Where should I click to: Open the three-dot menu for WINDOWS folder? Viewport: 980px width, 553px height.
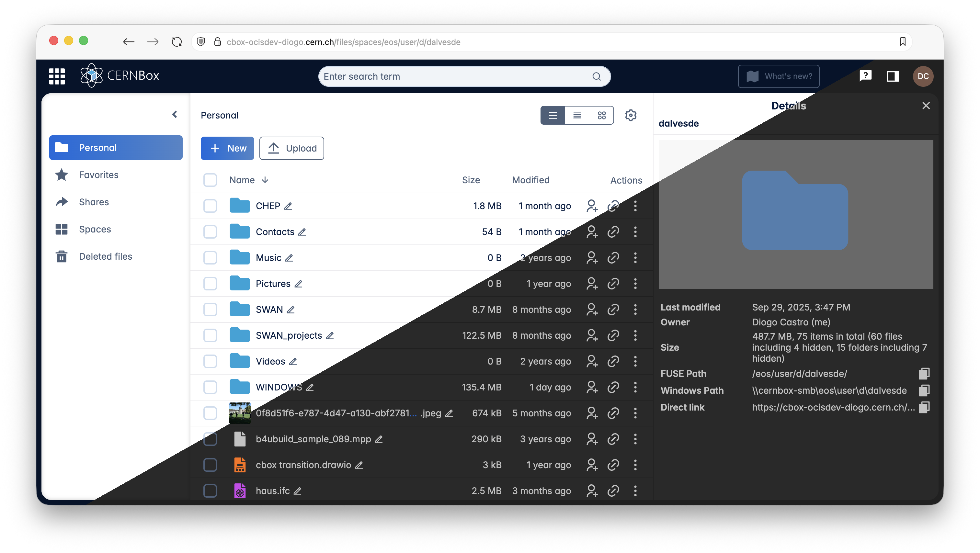(x=635, y=387)
